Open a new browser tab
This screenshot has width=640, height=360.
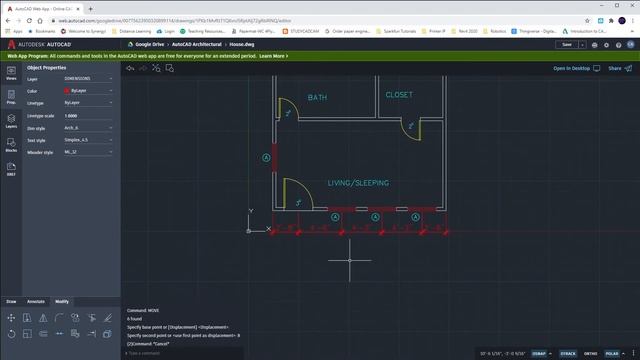click(90, 9)
